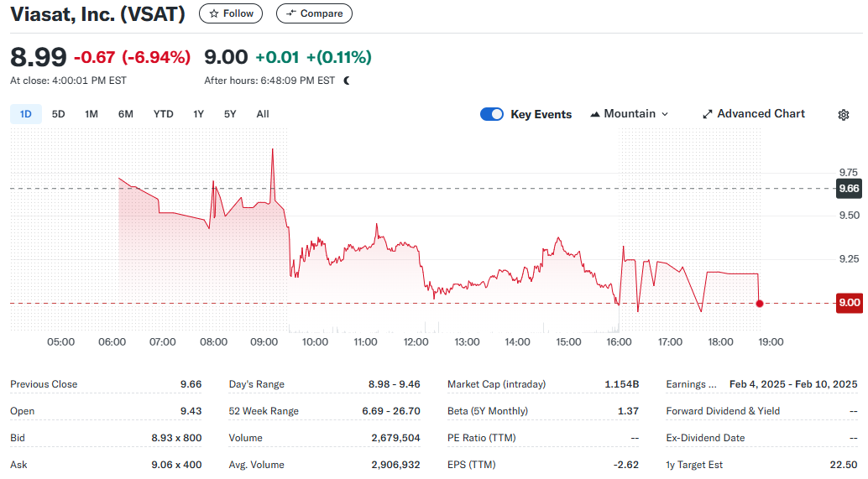
Task: Click the Volume value 2,679,504
Action: [395, 438]
